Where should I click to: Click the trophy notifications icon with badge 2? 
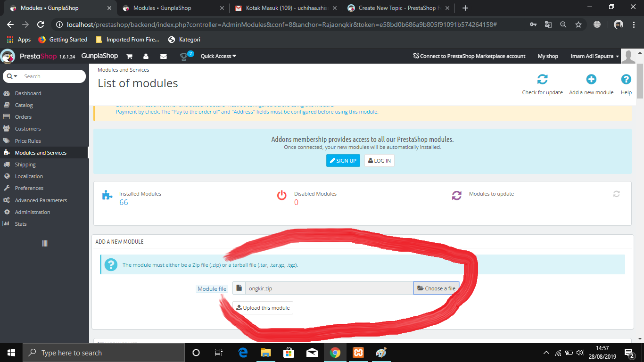(183, 56)
